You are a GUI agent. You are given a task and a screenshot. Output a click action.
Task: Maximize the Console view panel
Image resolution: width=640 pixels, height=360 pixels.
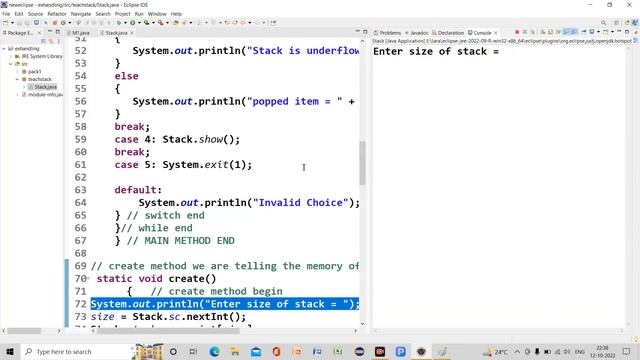pos(627,32)
